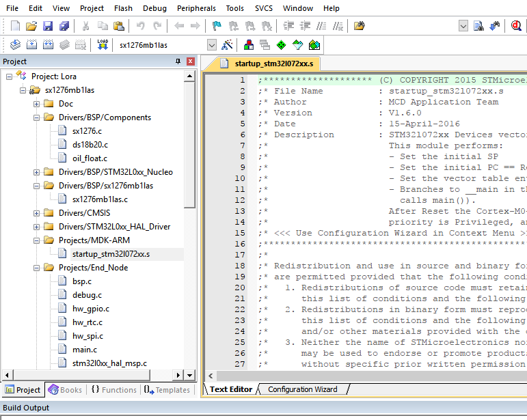Select stm32l0xx_hal_msp.c in the project tree
Screen dimensions: 527x420
(x=109, y=363)
